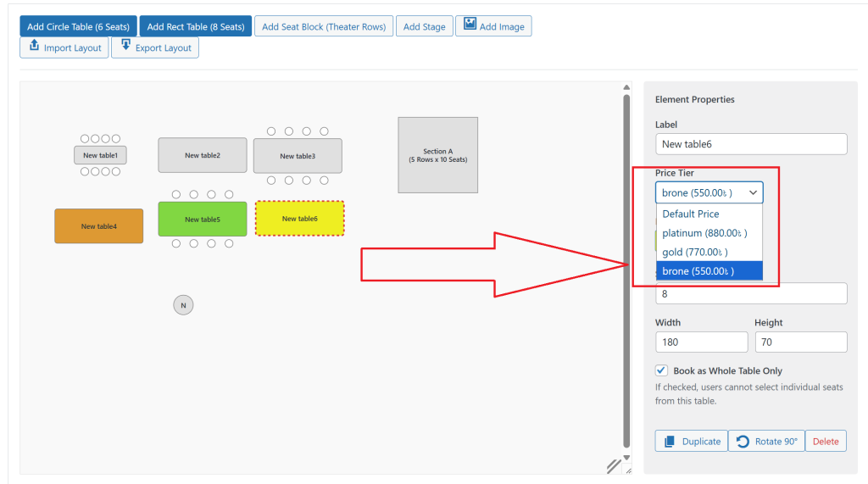
Task: Click the red Delete button
Action: (x=826, y=442)
